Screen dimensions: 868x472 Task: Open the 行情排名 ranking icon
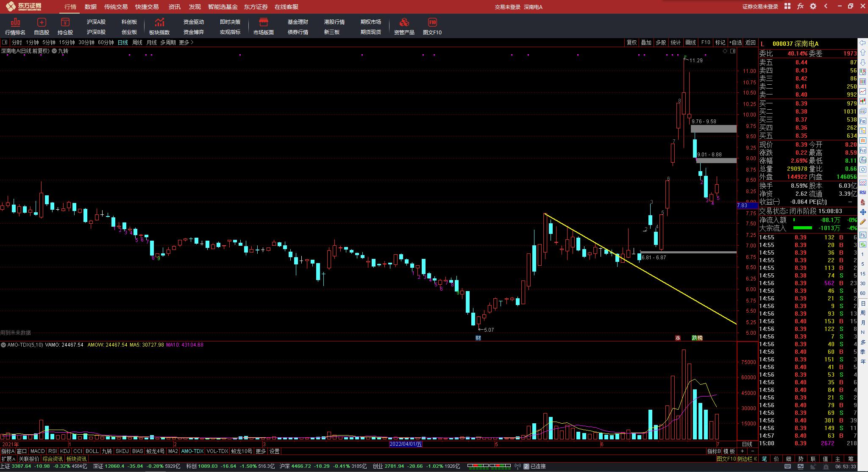click(15, 22)
